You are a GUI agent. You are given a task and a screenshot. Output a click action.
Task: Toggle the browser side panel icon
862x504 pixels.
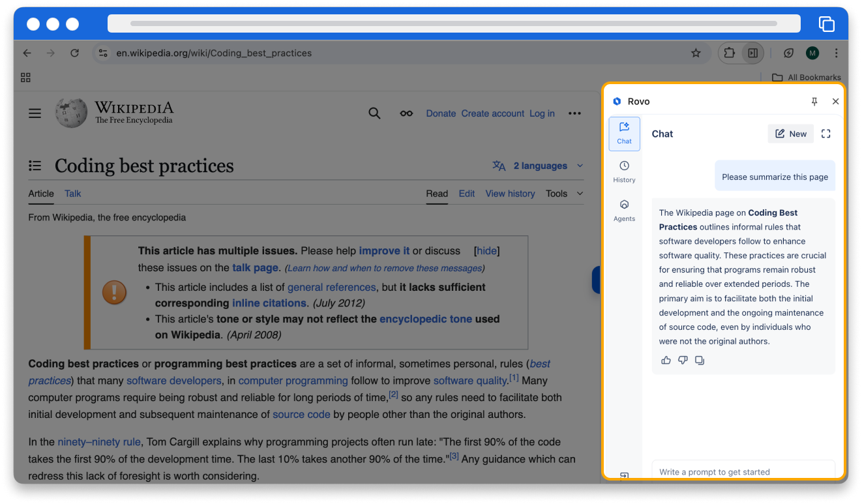[753, 53]
